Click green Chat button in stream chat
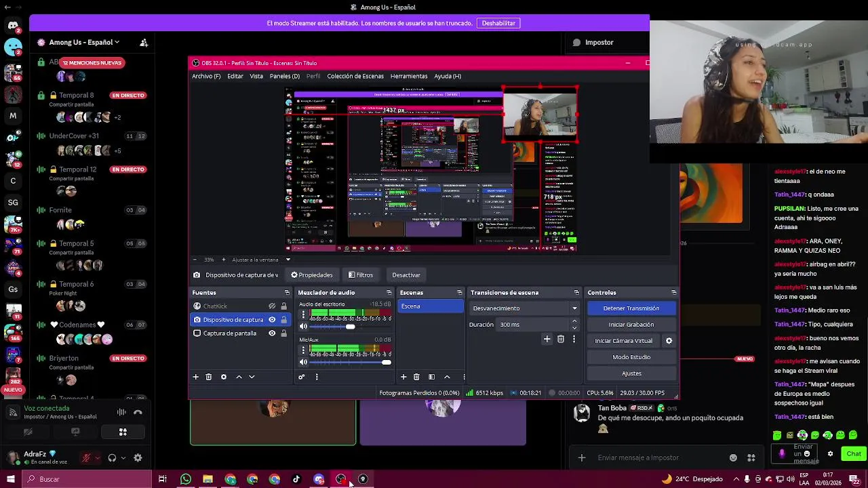Image resolution: width=868 pixels, height=488 pixels. click(x=854, y=454)
